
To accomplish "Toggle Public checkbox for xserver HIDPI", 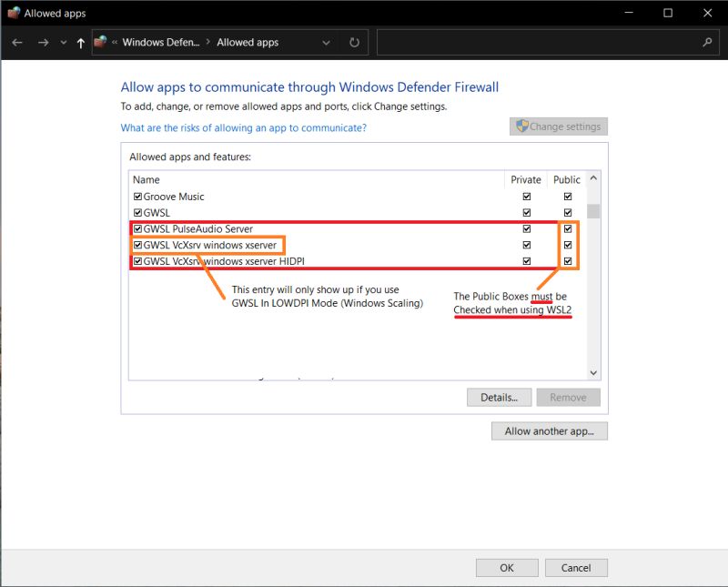I will coord(568,261).
